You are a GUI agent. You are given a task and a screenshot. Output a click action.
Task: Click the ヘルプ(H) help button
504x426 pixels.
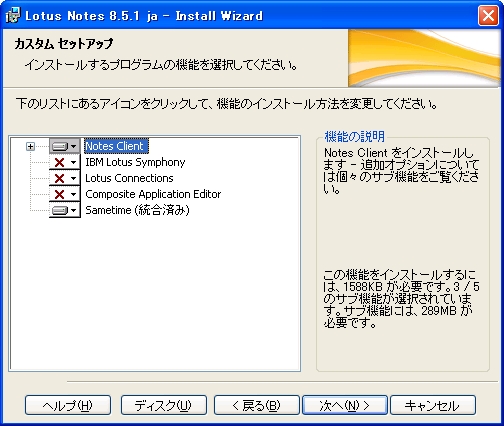(68, 405)
